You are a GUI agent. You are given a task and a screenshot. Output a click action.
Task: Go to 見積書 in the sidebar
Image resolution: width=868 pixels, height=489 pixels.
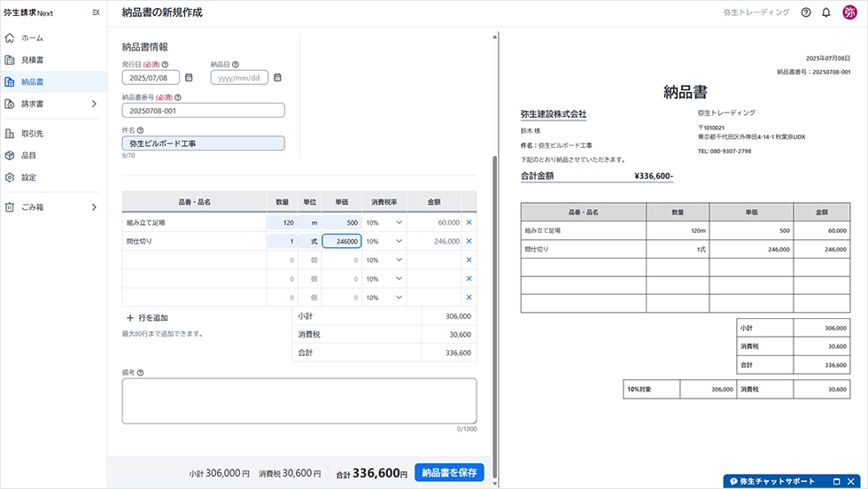coord(33,60)
